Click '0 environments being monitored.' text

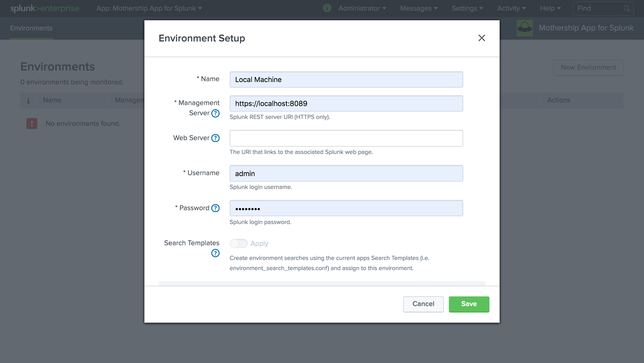tap(72, 82)
